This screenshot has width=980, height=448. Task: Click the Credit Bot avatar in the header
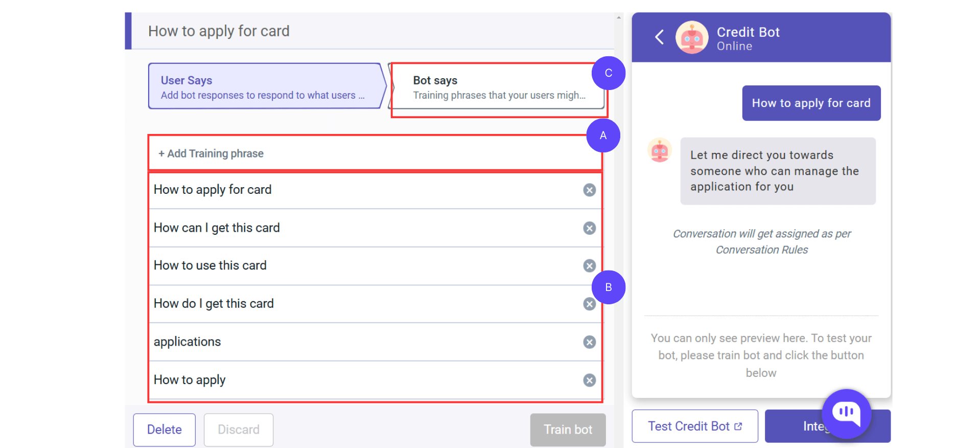[692, 37]
